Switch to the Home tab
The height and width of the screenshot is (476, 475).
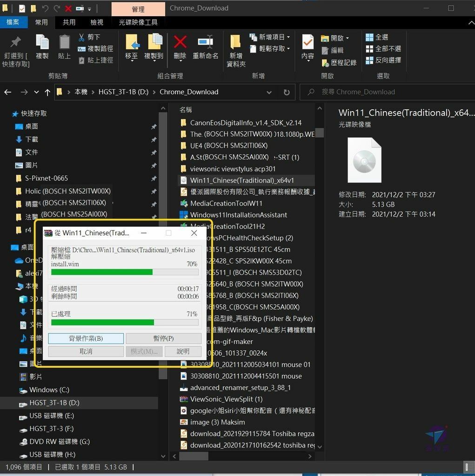click(41, 22)
